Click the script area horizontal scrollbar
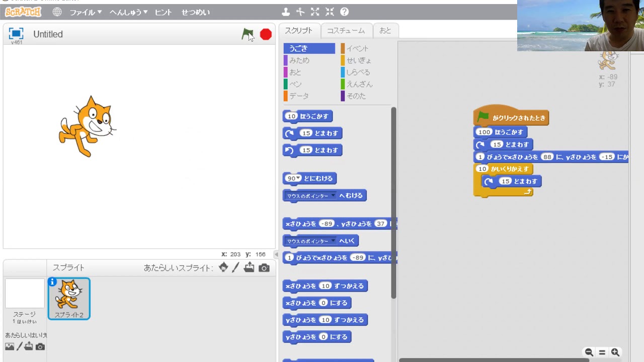The width and height of the screenshot is (644, 362). pos(495,360)
